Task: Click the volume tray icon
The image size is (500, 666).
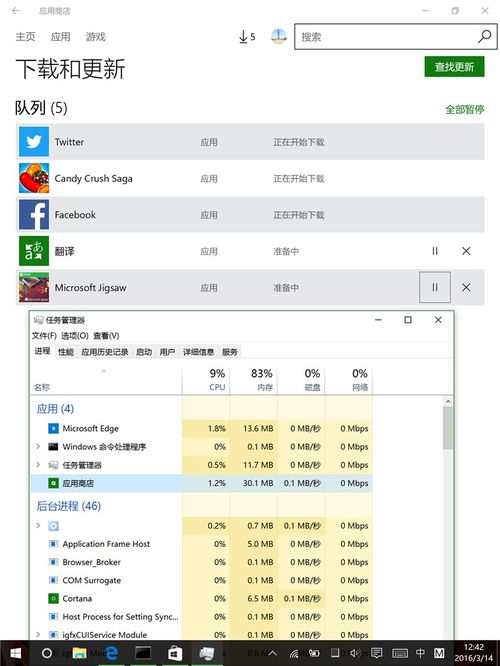Action: (355, 653)
